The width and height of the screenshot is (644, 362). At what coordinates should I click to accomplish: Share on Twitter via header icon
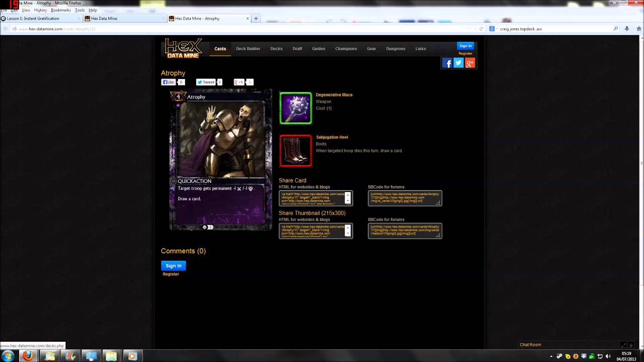458,63
